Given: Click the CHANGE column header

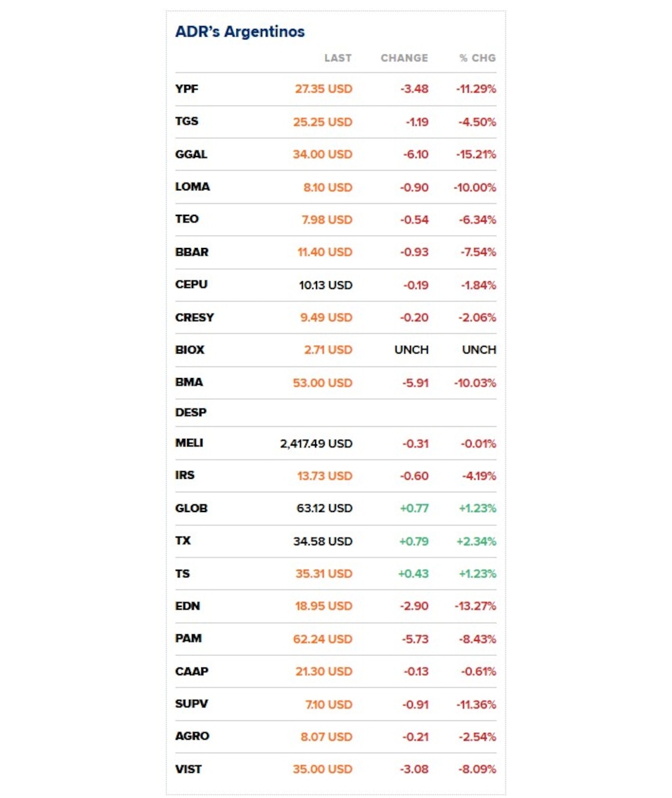Looking at the screenshot, I should [404, 58].
